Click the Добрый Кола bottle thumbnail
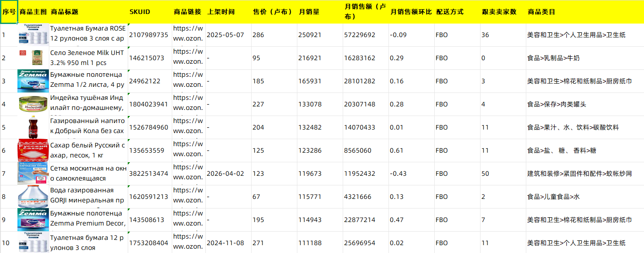The width and height of the screenshot is (644, 253). [x=33, y=127]
